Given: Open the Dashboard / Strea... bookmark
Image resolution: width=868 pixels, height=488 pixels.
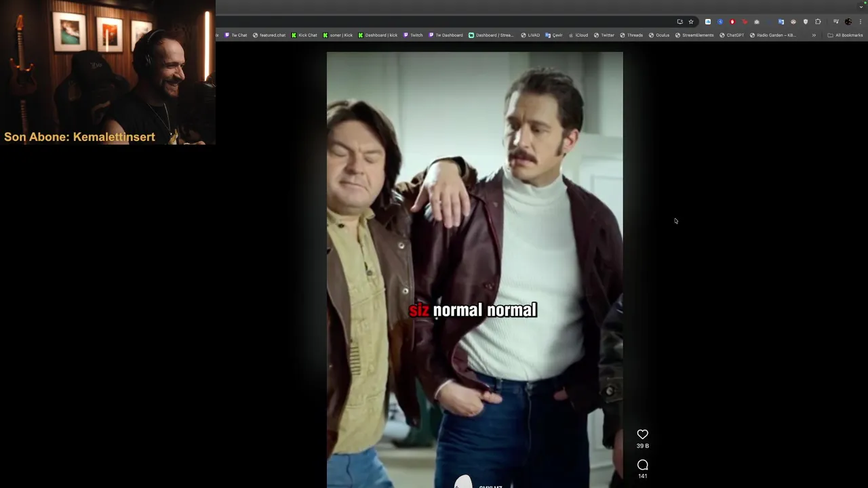Looking at the screenshot, I should coord(492,35).
